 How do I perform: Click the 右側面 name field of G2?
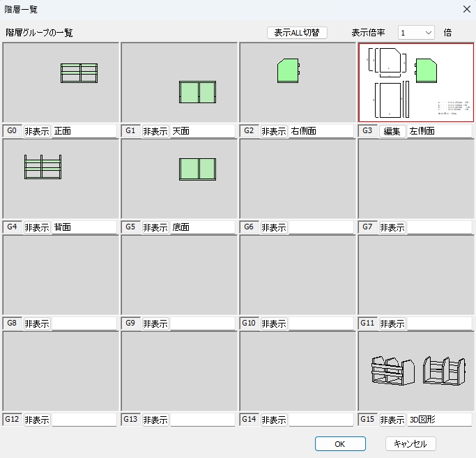pos(321,131)
